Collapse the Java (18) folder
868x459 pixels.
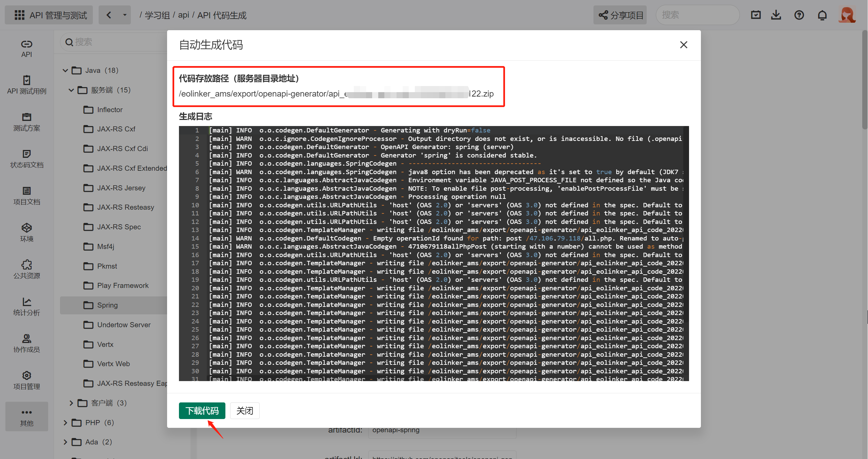(x=65, y=70)
